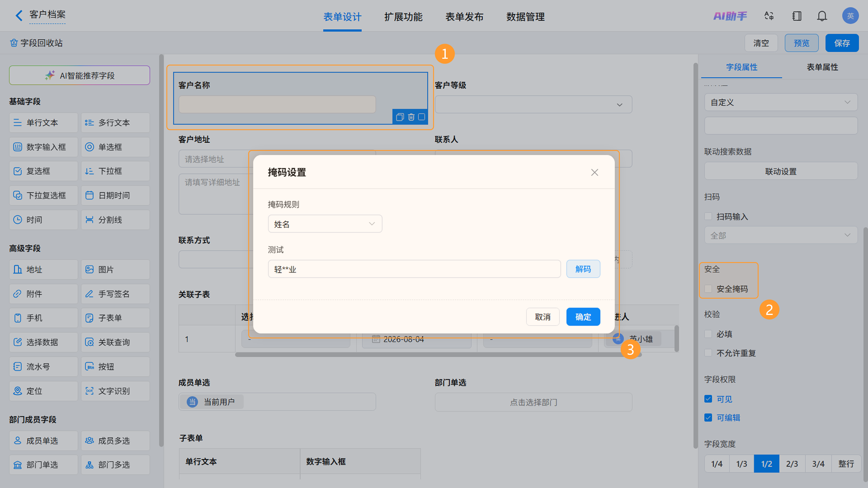Click the trash icon on 客户名称 field
The width and height of the screenshot is (868, 488).
click(x=411, y=117)
